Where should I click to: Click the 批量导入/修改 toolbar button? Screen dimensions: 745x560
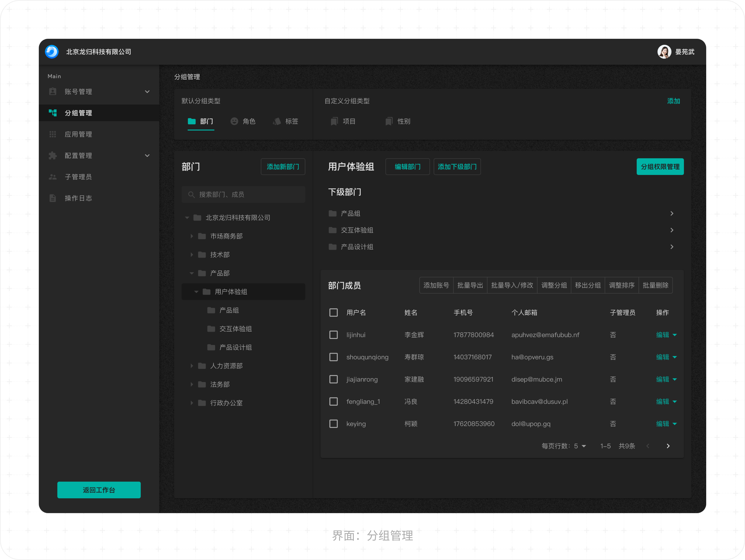point(512,285)
